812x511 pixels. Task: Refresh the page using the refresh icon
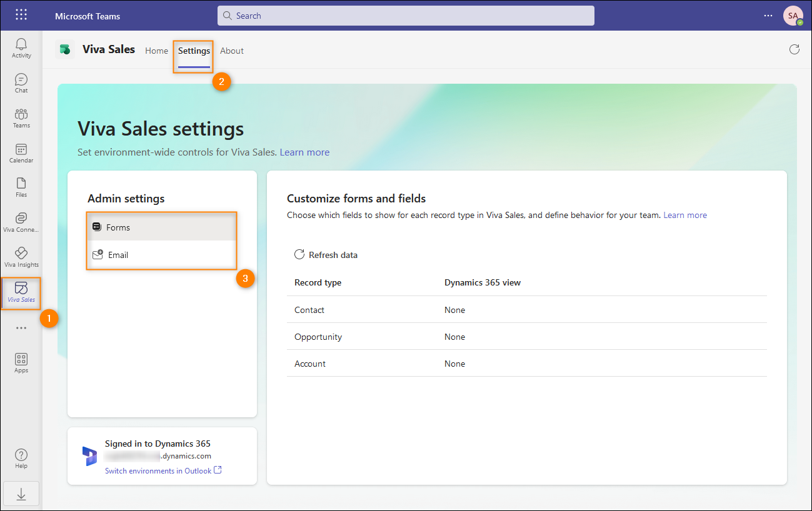pos(794,49)
